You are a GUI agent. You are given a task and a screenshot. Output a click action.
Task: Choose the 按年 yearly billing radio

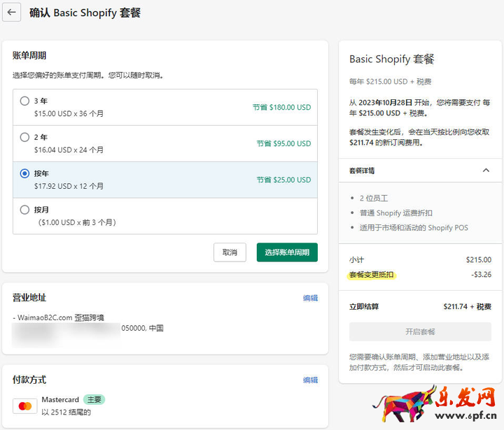(24, 173)
